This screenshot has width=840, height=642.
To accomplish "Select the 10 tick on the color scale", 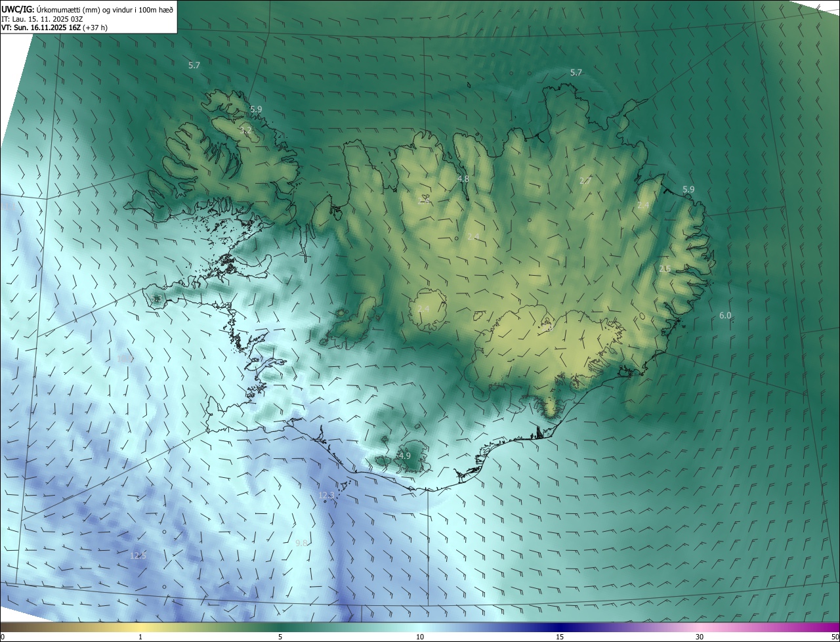I will tap(420, 637).
